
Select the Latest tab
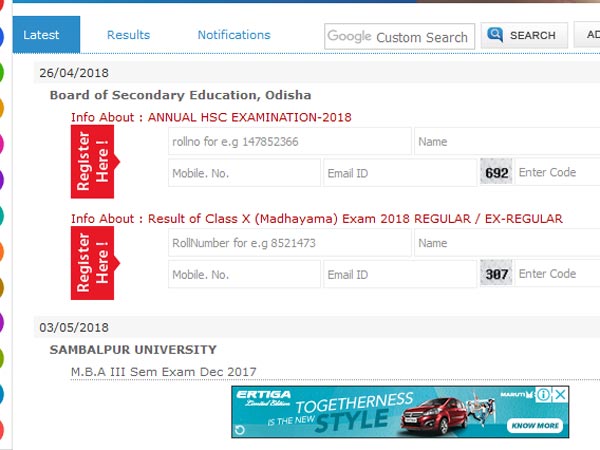tap(41, 35)
